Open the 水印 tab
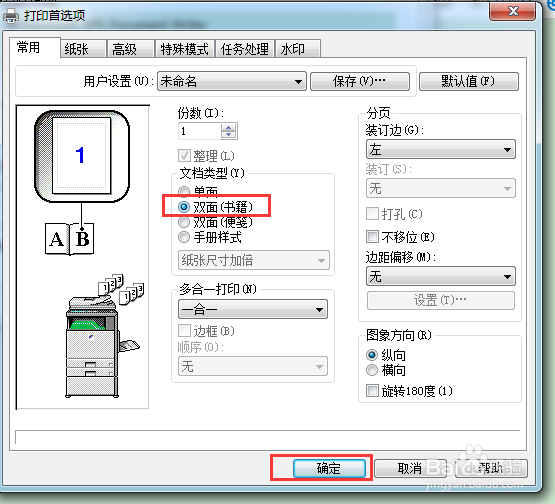Image resolution: width=555 pixels, height=504 pixels. [298, 49]
